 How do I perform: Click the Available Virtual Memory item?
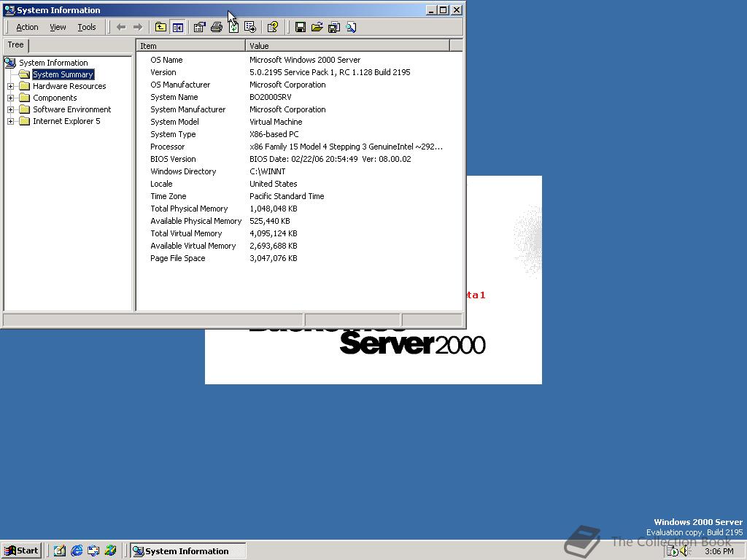[193, 246]
